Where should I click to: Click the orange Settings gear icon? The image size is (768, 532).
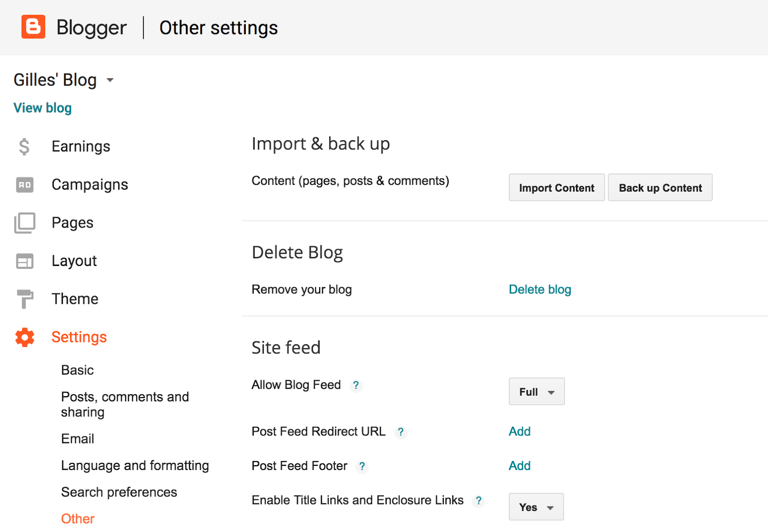coord(24,338)
